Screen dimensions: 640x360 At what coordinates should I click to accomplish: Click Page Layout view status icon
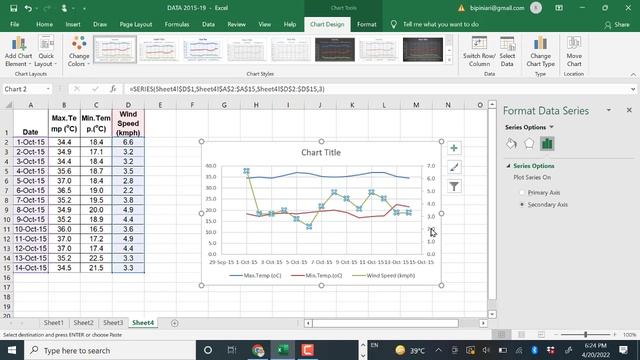521,335
